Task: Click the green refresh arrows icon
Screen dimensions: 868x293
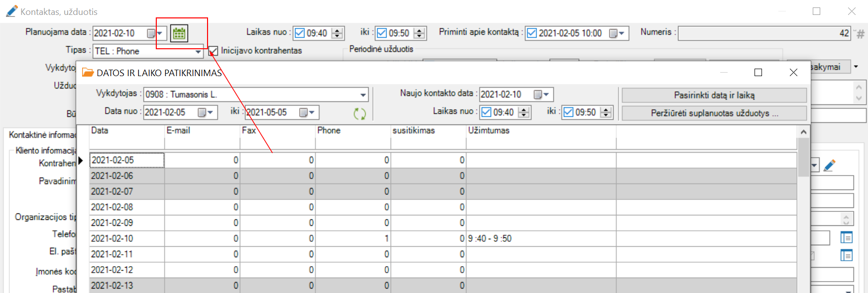Action: tap(359, 114)
